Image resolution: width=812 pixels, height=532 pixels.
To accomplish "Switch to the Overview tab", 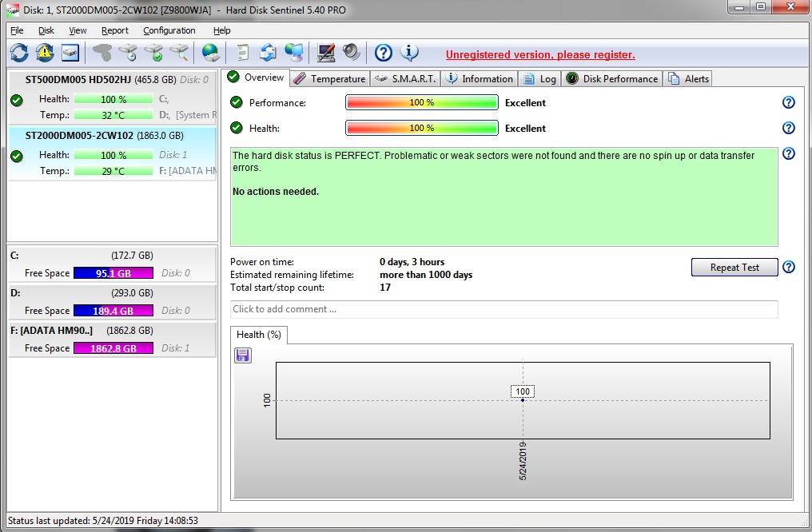I will tap(257, 77).
